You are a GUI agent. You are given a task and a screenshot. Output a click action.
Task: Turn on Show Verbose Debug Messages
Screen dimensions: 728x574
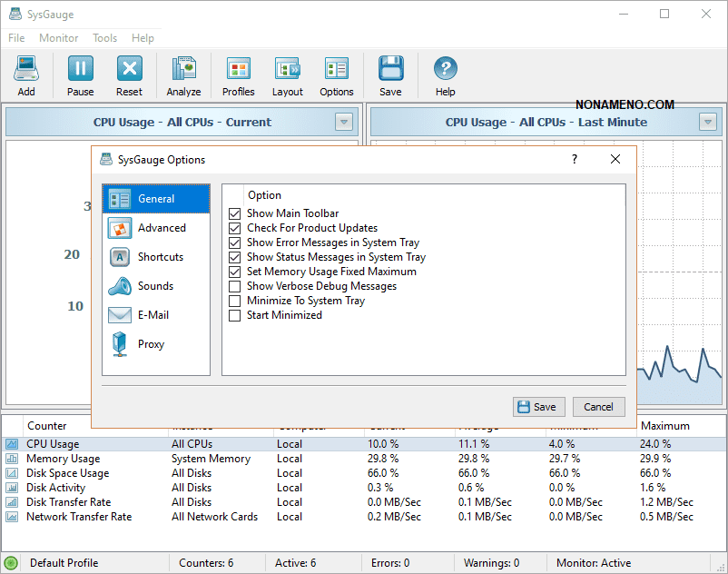pos(235,286)
